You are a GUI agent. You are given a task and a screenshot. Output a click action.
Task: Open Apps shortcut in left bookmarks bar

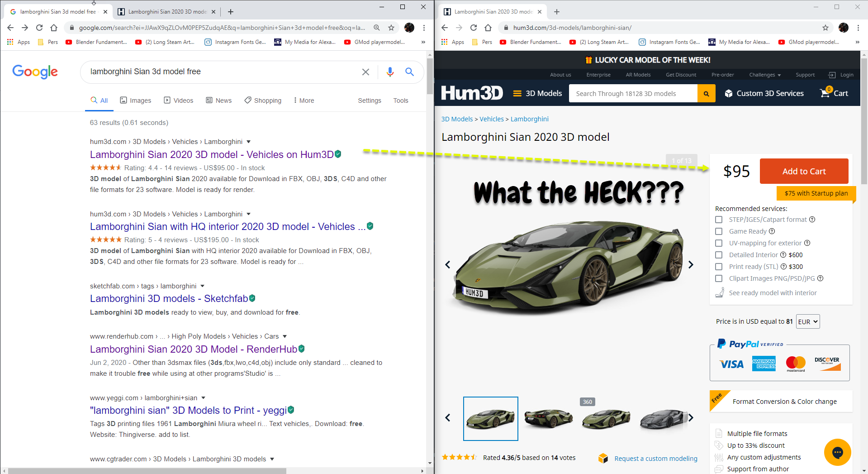click(x=19, y=42)
